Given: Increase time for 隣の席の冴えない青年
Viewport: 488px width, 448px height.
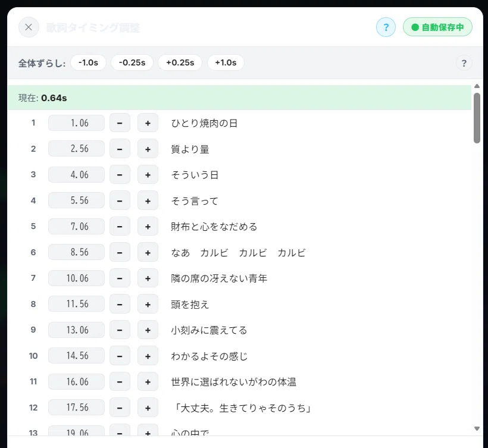Looking at the screenshot, I should tap(148, 278).
